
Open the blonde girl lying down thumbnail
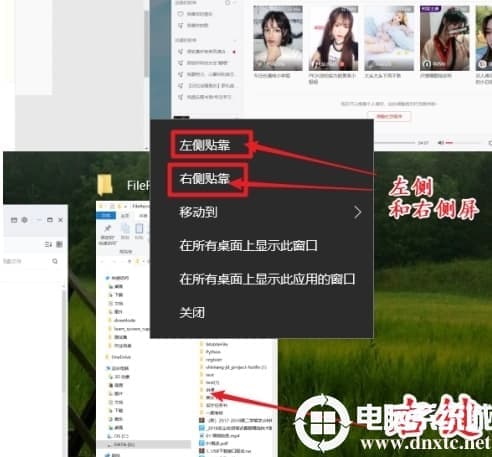(x=389, y=38)
